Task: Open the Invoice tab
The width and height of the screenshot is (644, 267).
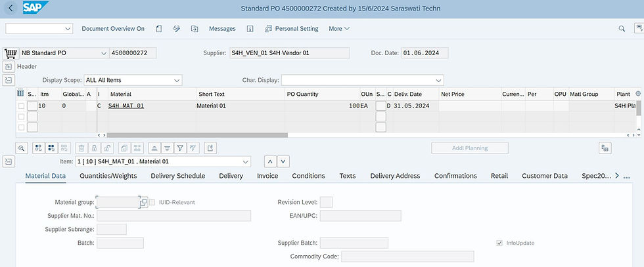Action: (267, 176)
